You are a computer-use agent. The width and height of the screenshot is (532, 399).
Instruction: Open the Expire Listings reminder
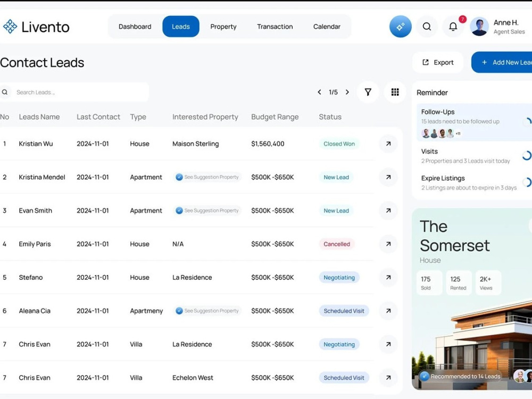[475, 182]
